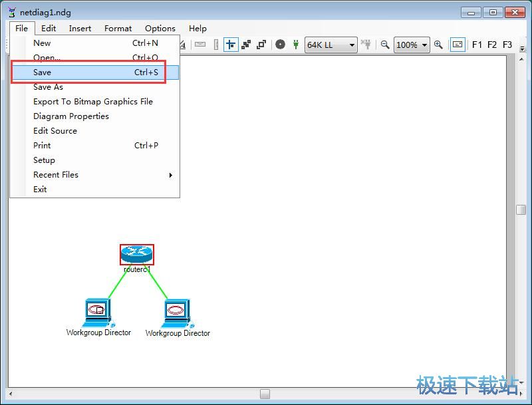Toggle the crosshair alignment tool in toolbar
The width and height of the screenshot is (532, 405).
tap(231, 45)
